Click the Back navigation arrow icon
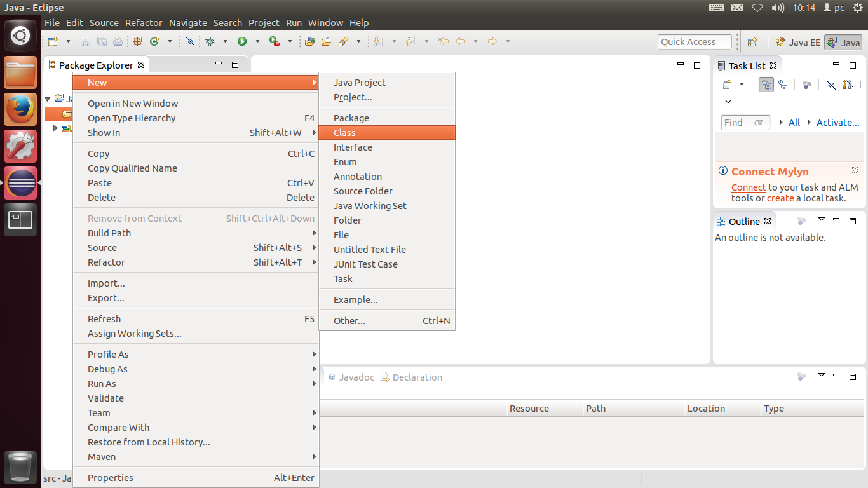This screenshot has width=868, height=488. tap(460, 42)
